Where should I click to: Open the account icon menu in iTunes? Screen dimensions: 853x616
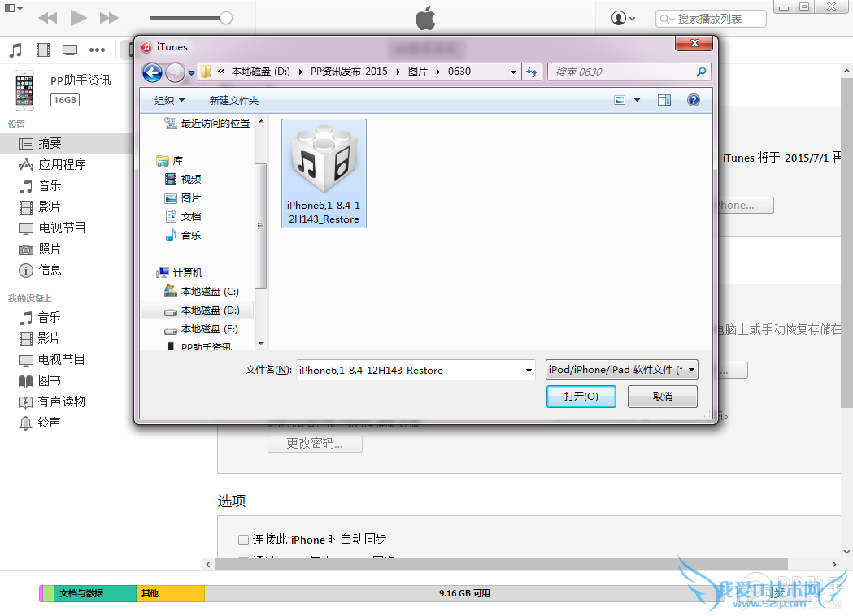click(x=623, y=18)
